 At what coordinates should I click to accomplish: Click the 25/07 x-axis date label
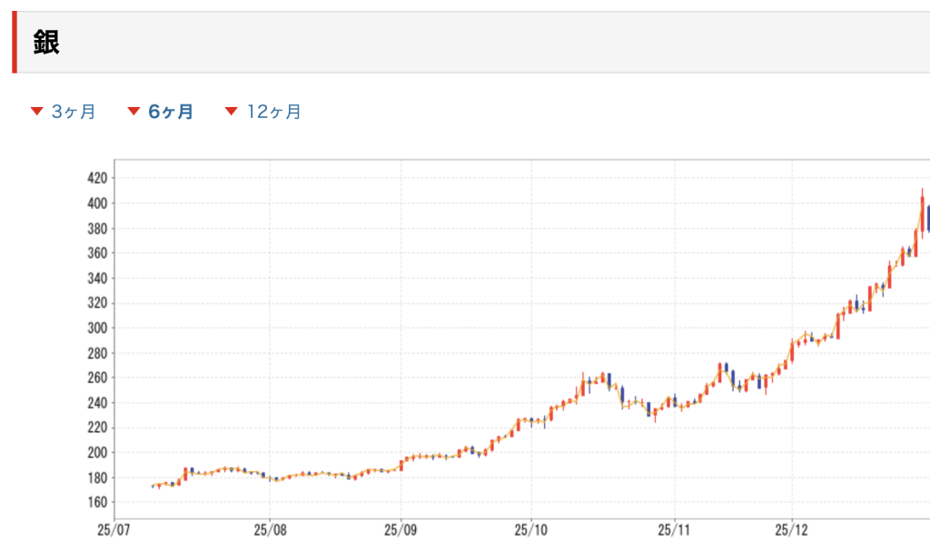point(113,528)
